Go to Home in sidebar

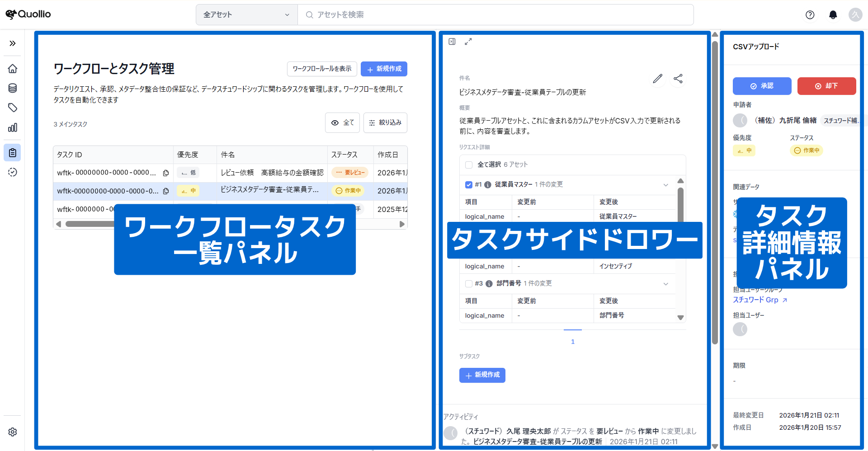[x=13, y=69]
